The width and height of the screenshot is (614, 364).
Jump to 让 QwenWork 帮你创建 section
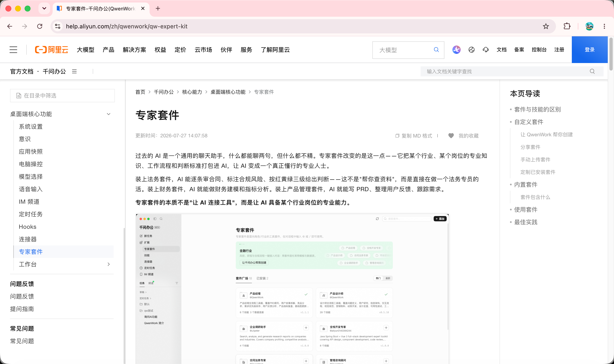click(x=547, y=134)
